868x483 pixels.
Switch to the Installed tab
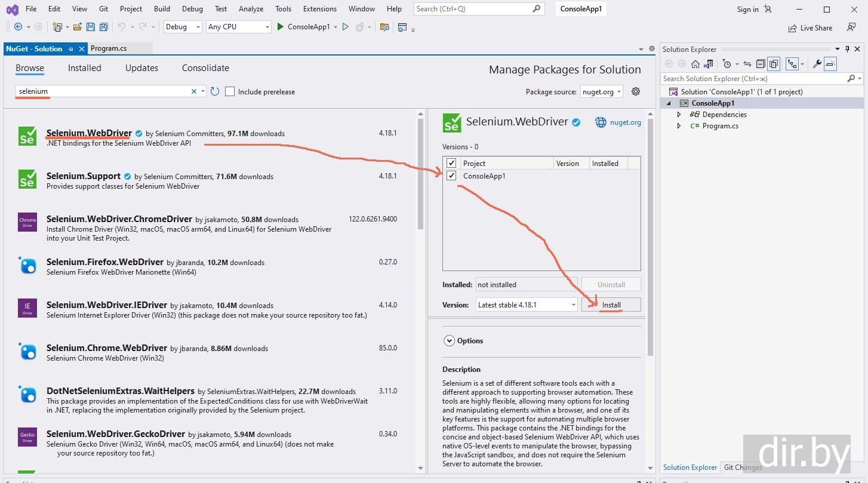[x=85, y=68]
